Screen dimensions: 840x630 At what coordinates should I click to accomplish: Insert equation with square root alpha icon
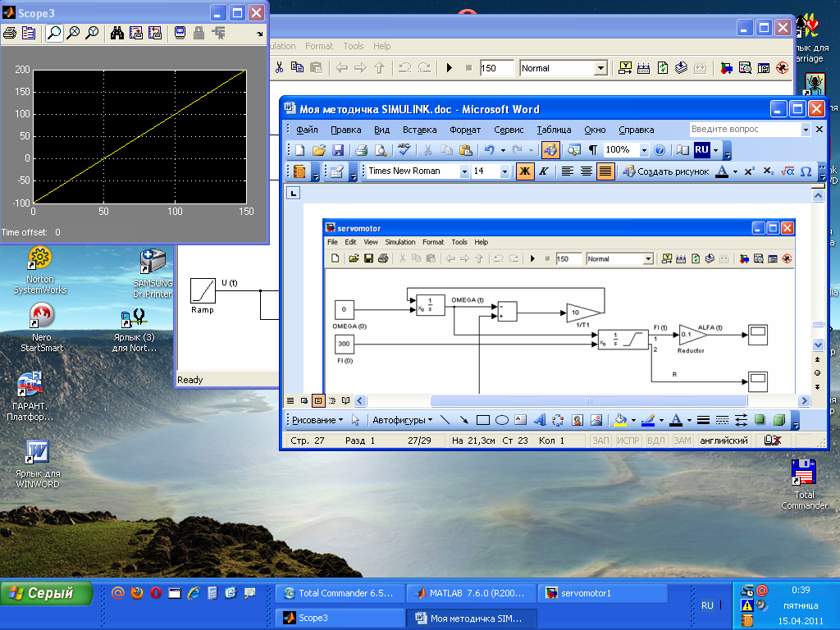pyautogui.click(x=787, y=171)
